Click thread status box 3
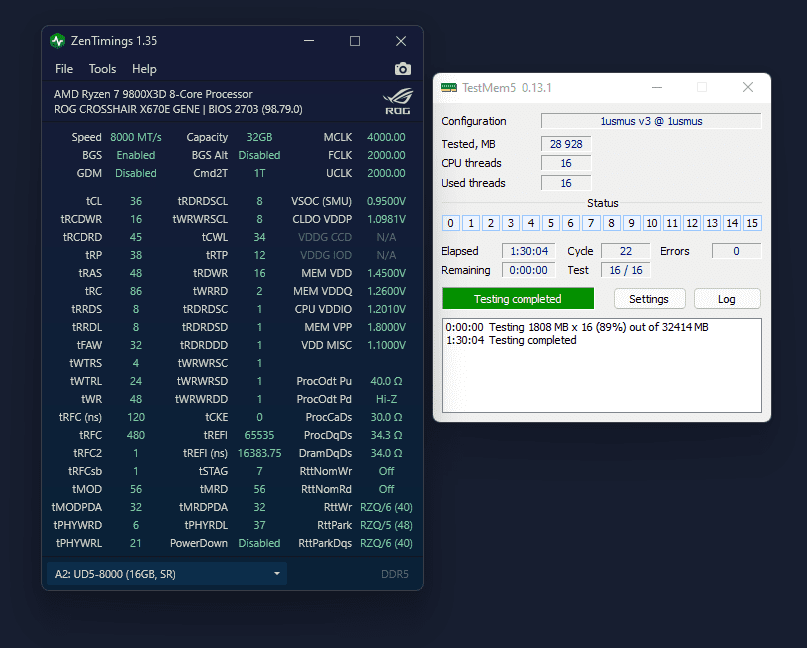This screenshot has height=648, width=807. pos(511,223)
